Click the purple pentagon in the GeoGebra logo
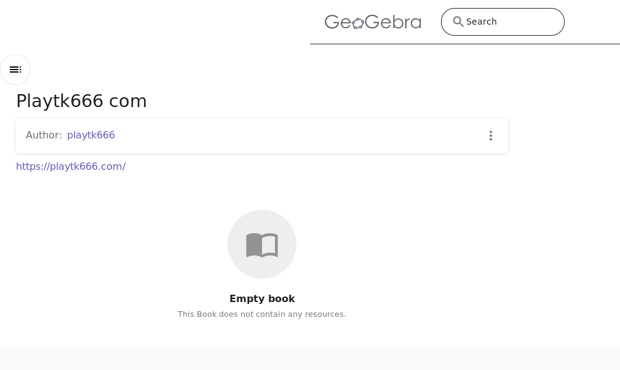 pos(358,24)
